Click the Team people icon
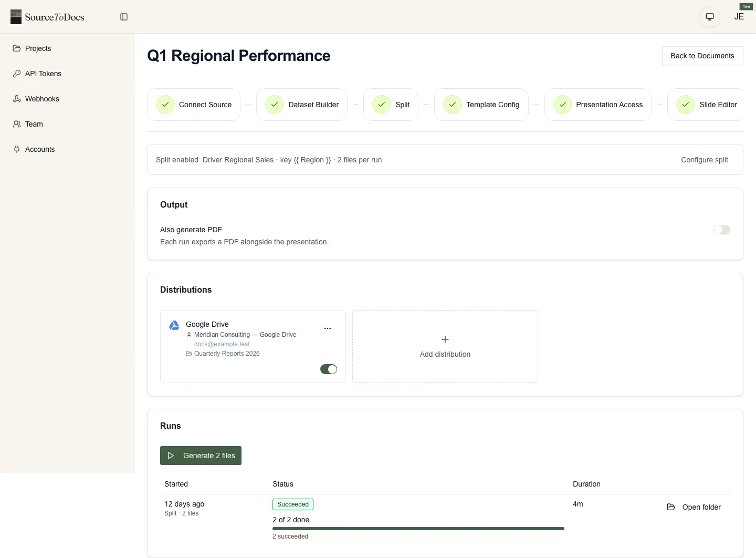Image resolution: width=756 pixels, height=558 pixels. point(17,124)
